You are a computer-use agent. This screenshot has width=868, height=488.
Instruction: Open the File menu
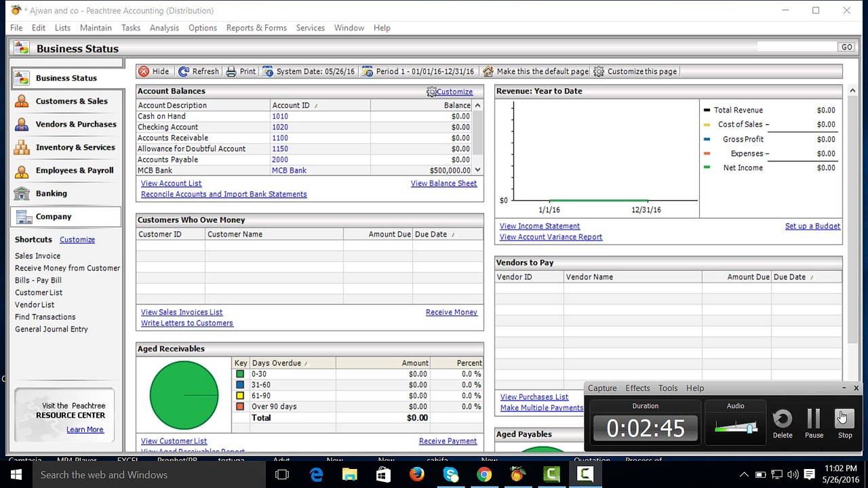pyautogui.click(x=16, y=28)
